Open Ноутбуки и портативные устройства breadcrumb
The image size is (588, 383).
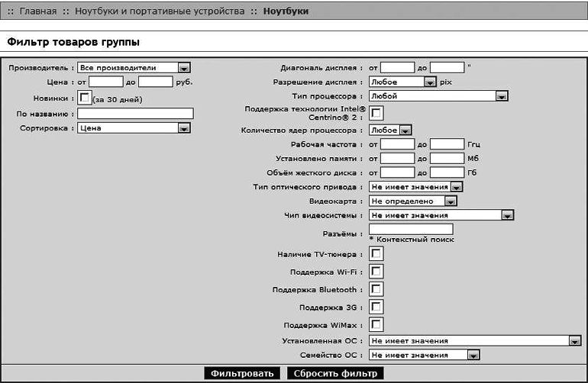[160, 11]
